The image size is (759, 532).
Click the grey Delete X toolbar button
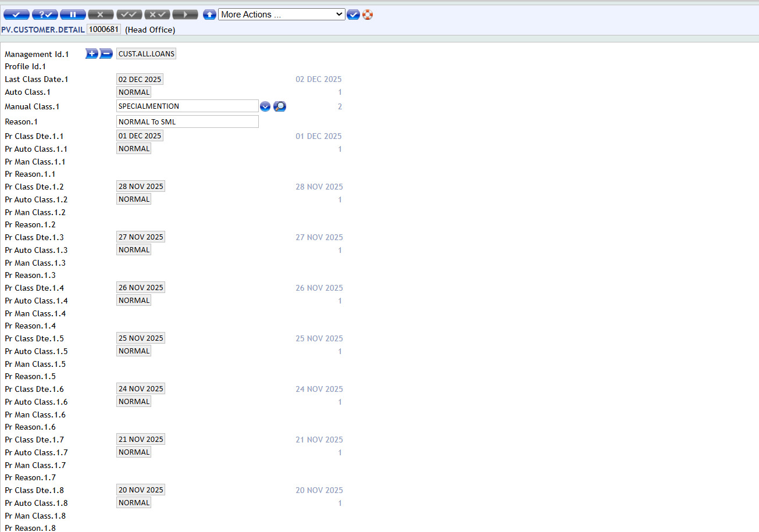[101, 15]
